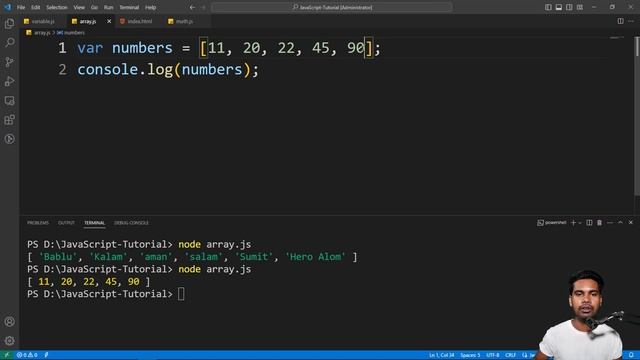Viewport: 640px width, 360px height.
Task: Click the remote window status bar button
Action: [x=6, y=355]
